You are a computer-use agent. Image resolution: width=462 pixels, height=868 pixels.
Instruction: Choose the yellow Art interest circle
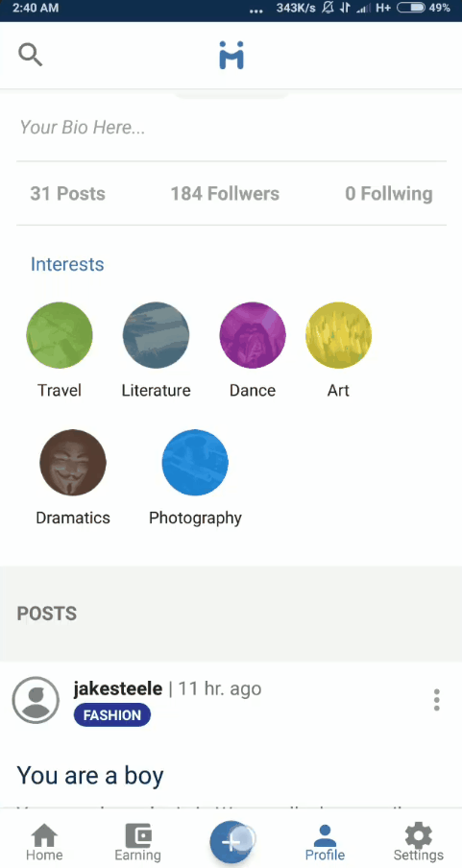[338, 335]
